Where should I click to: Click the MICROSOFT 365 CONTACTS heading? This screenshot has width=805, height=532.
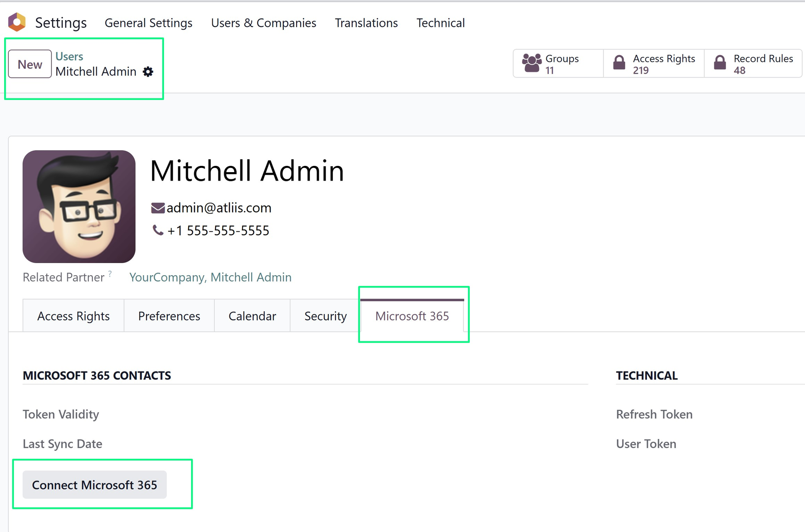click(97, 375)
